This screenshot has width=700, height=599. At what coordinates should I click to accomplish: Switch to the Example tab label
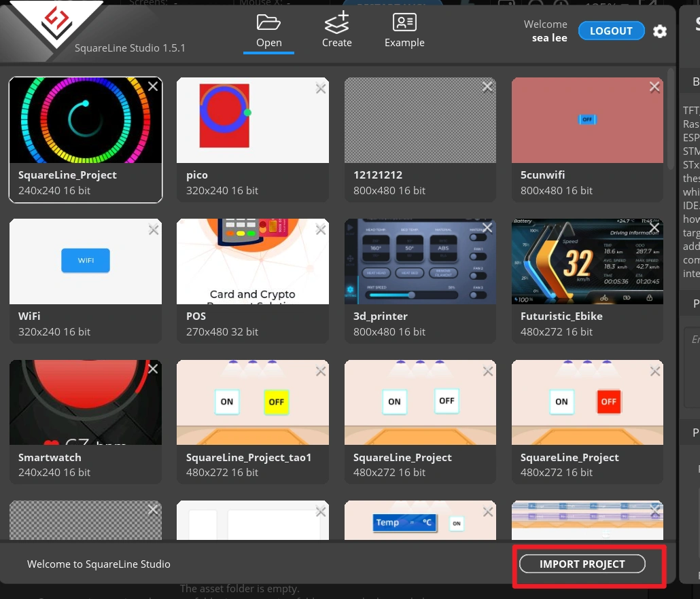point(404,43)
